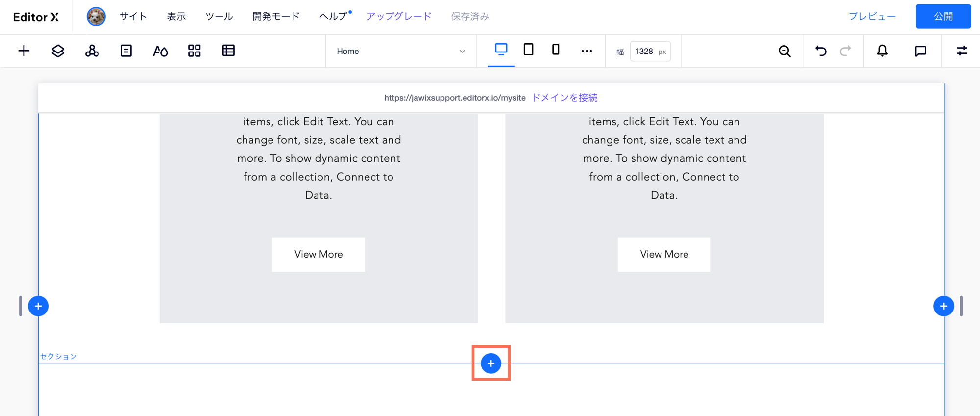Viewport: 980px width, 416px height.
Task: Click the site URL text
Action: point(455,98)
